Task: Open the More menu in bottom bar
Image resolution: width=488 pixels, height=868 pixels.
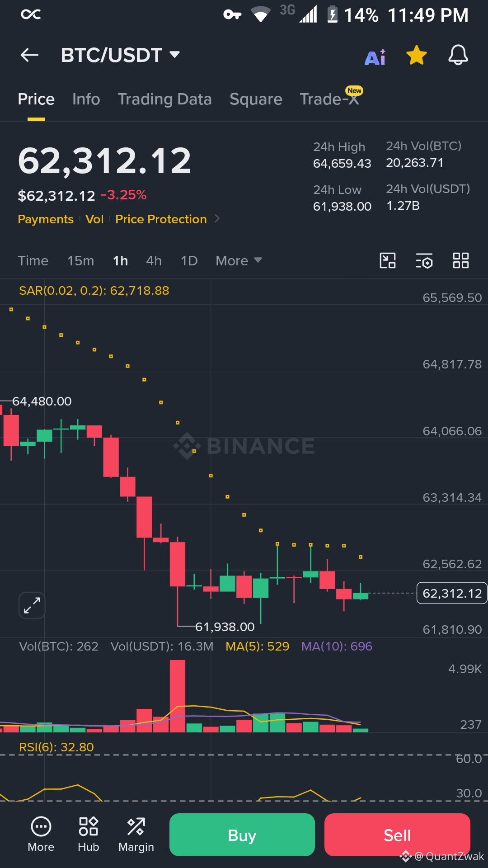Action: coord(41,835)
